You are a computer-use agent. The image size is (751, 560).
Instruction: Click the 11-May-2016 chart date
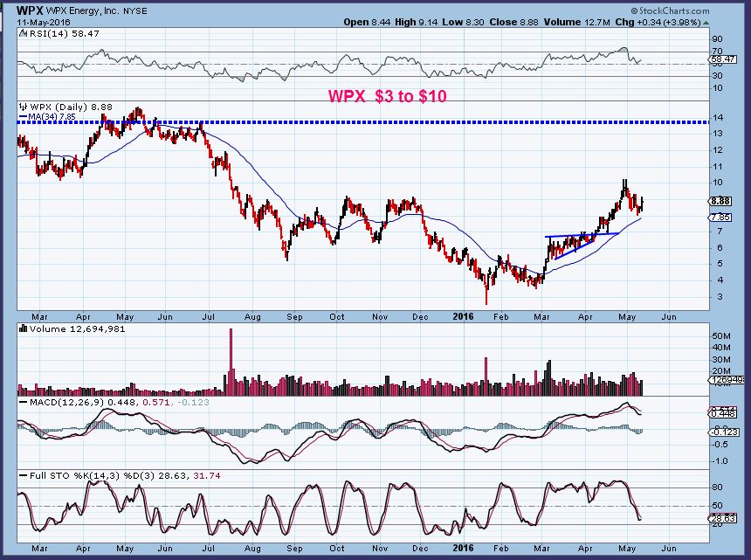tap(43, 23)
